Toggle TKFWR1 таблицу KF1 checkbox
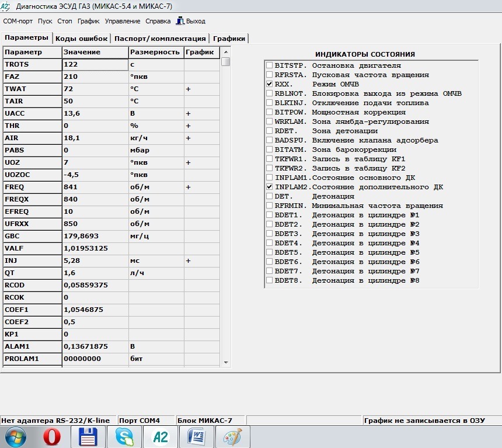Viewport: 502px width, 448px height. pyautogui.click(x=270, y=159)
